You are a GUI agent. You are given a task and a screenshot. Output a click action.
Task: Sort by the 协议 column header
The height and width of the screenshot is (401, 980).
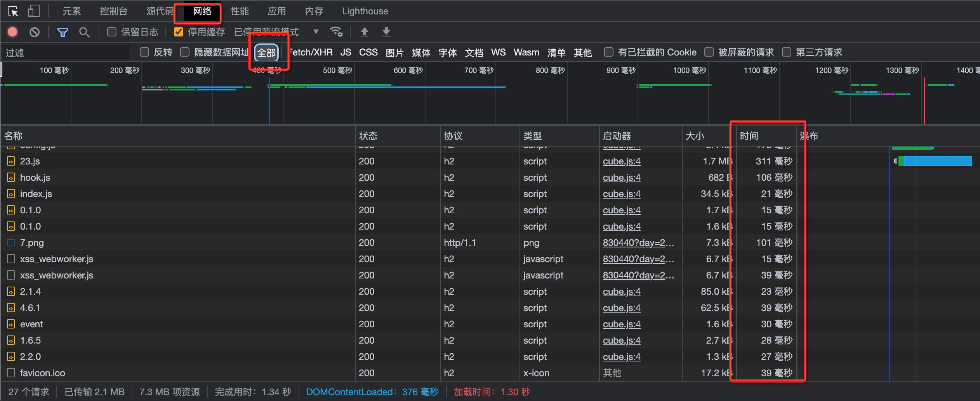point(480,136)
